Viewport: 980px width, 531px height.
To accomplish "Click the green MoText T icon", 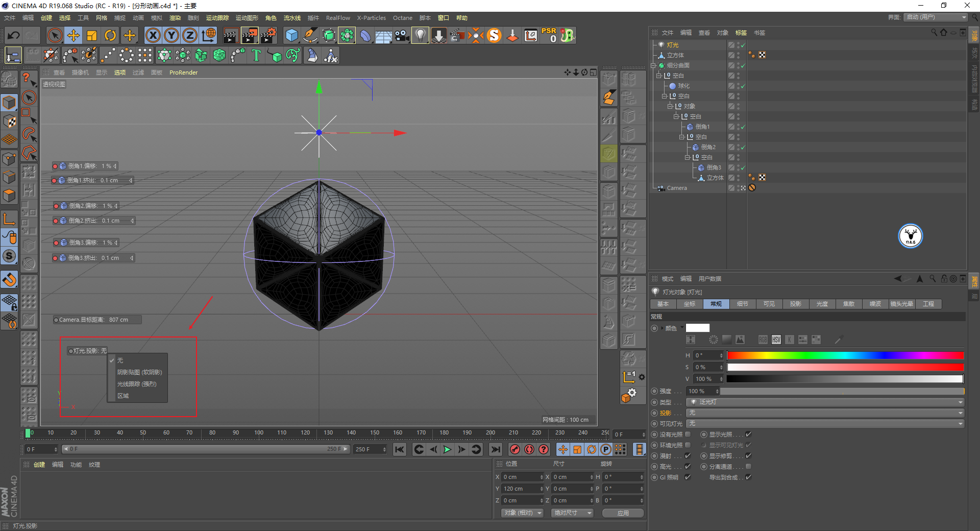I will [x=256, y=55].
